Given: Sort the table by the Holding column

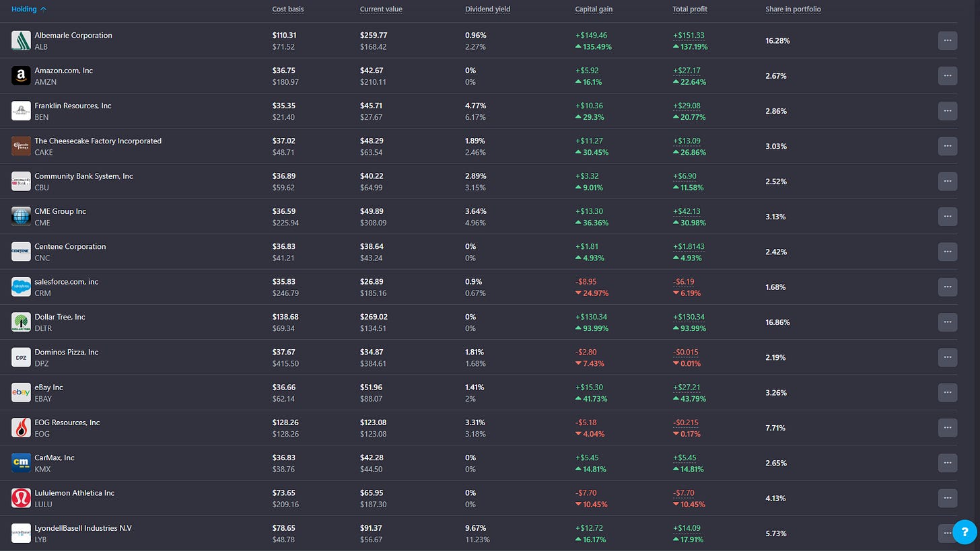Looking at the screenshot, I should point(29,9).
